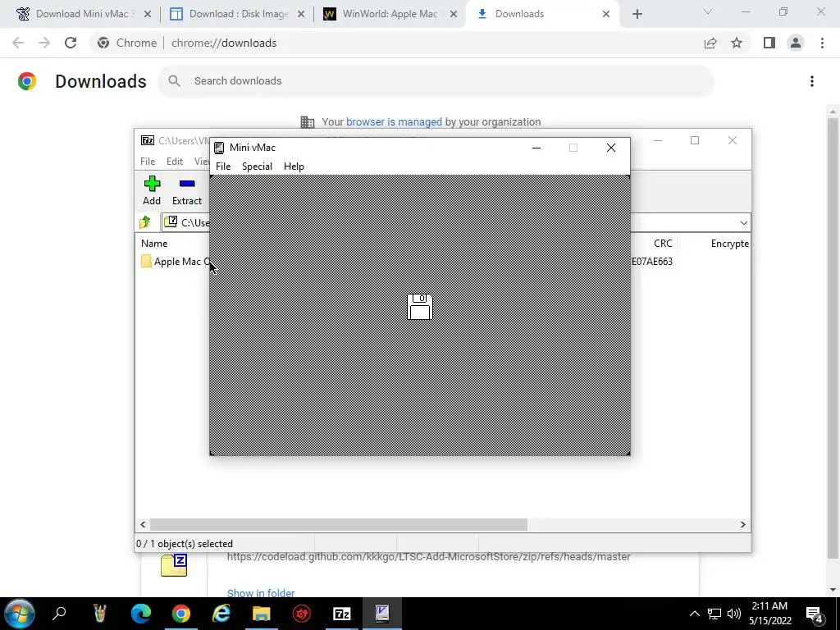Image resolution: width=840 pixels, height=630 pixels.
Task: Open the Special menu in Mini vMac
Action: point(257,166)
